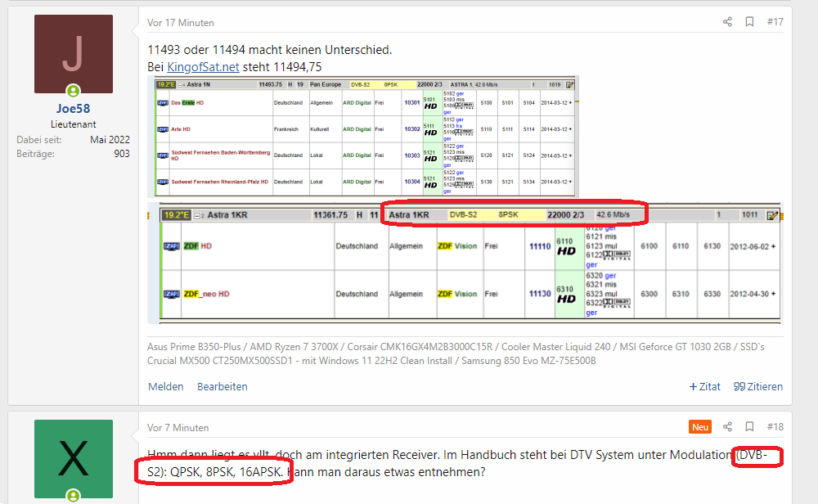Click Bearbeiten to edit the post

pos(222,387)
